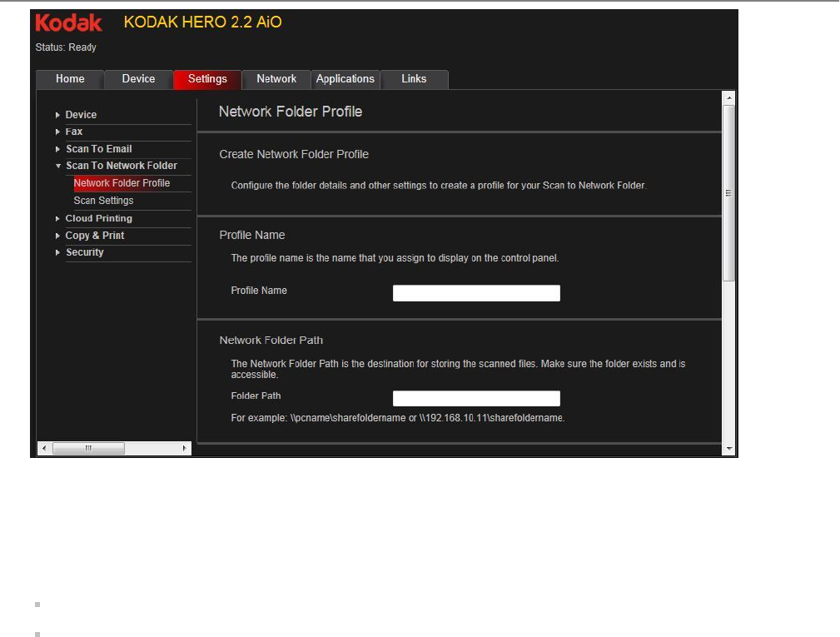Click vertical scrollbar down arrow

[729, 449]
